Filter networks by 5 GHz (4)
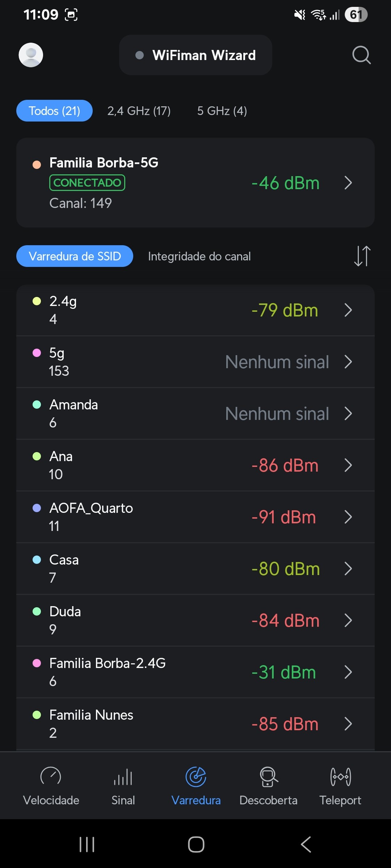 [222, 111]
